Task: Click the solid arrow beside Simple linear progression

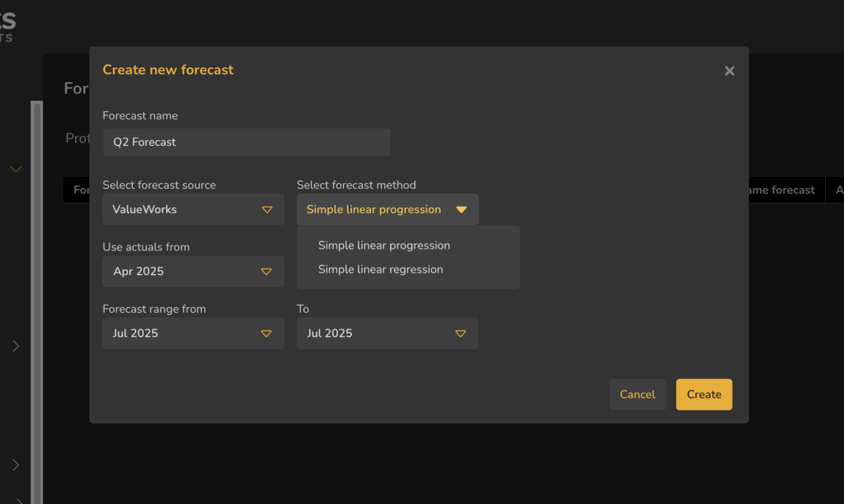Action: [462, 210]
